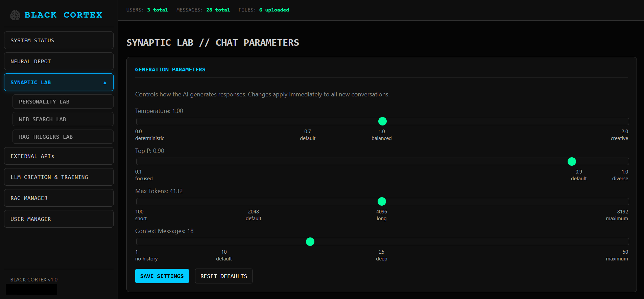Click Max Tokens track at 2048 default
Viewport: 644px width, 299px height.
tap(254, 202)
